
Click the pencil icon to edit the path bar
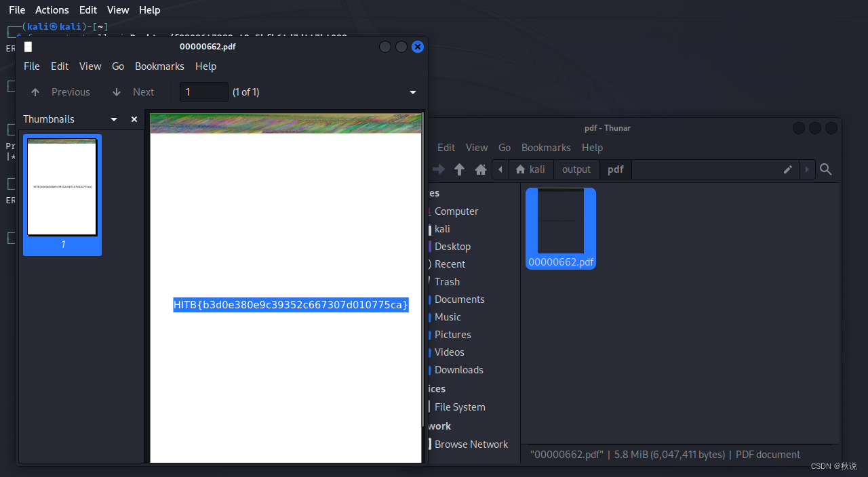787,169
